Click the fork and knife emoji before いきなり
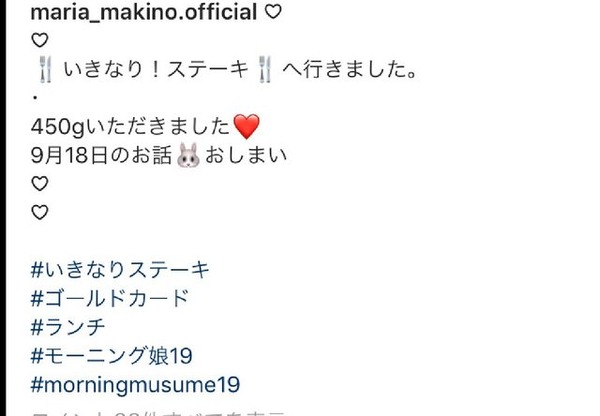The height and width of the screenshot is (416, 600). pos(45,69)
